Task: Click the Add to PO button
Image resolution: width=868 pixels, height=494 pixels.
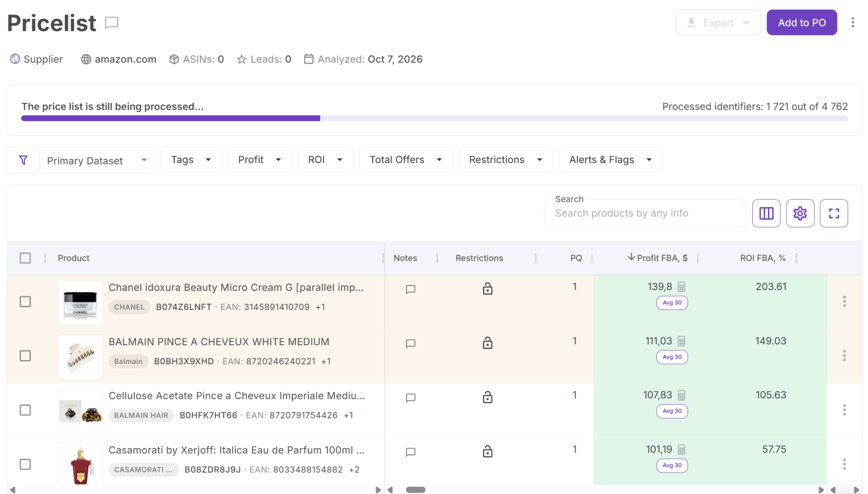Action: click(801, 22)
